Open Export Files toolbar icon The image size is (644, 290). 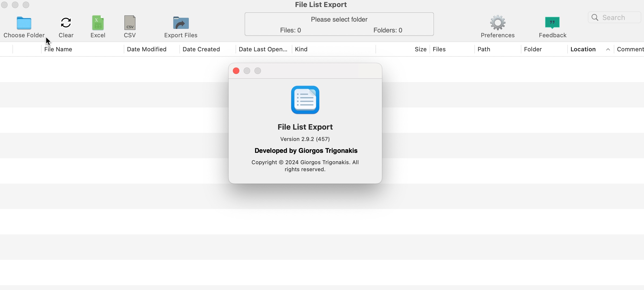pyautogui.click(x=181, y=23)
